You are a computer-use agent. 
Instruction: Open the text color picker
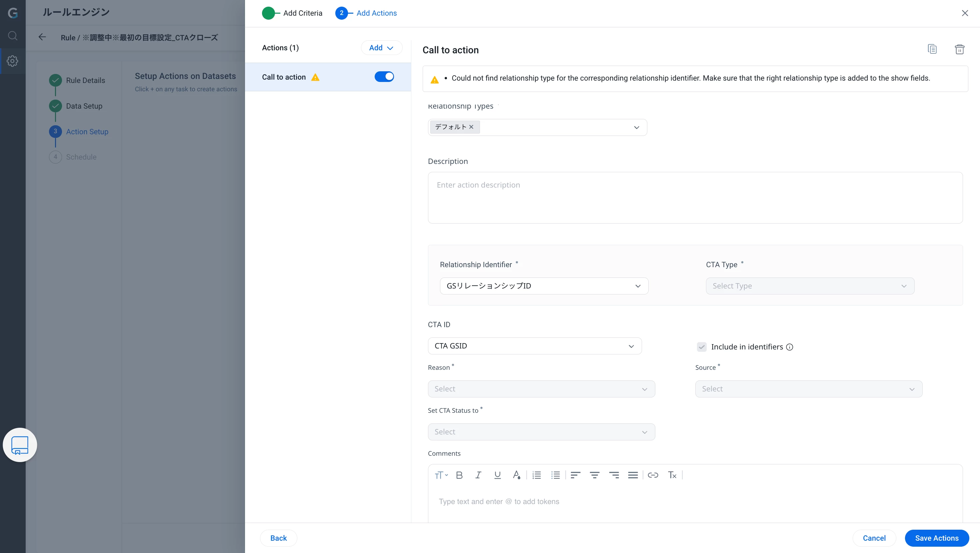(x=516, y=475)
